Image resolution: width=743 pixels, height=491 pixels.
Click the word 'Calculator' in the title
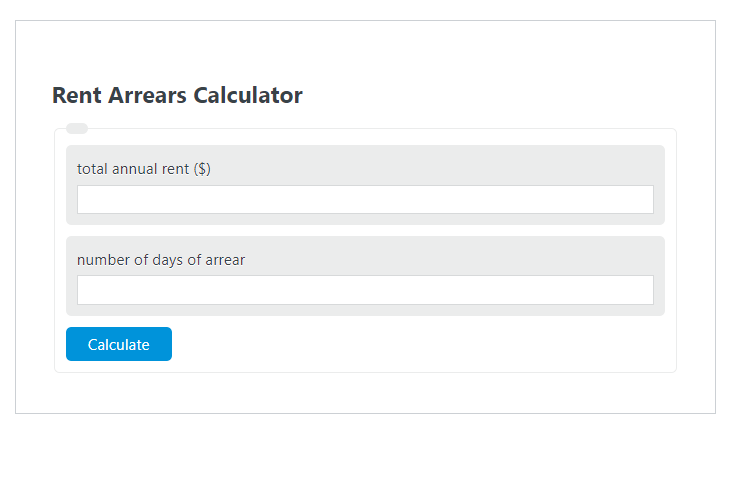click(248, 95)
